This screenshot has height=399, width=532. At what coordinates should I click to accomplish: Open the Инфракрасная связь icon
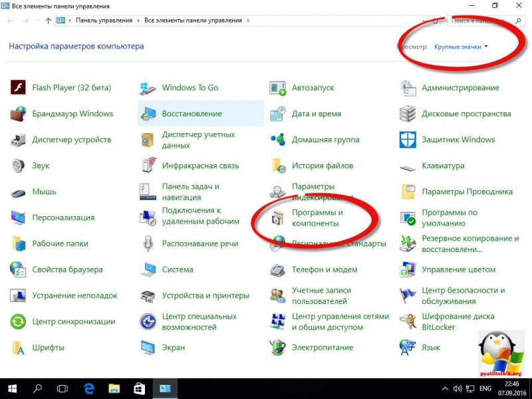point(148,166)
